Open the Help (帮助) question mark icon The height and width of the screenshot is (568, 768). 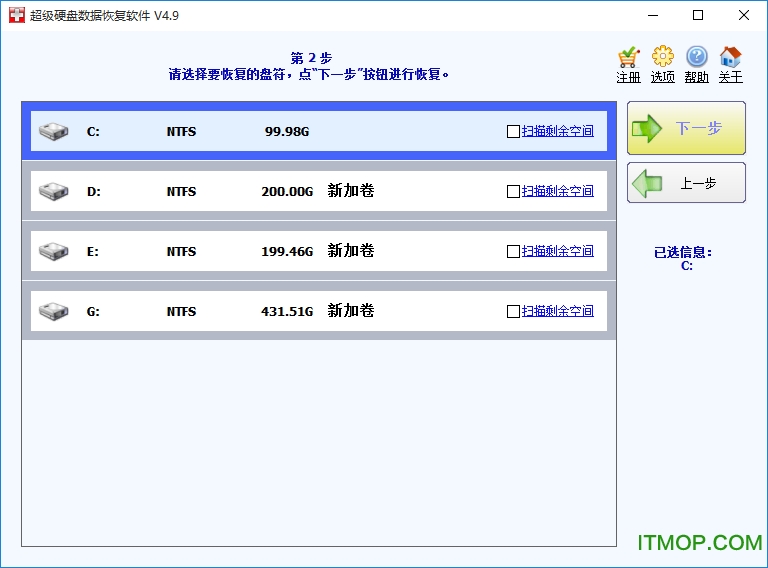click(696, 58)
